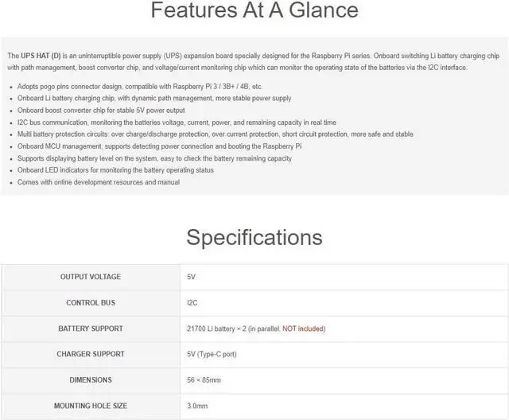Click the Supports displaying battery level bullet
509x420 pixels.
click(x=154, y=158)
